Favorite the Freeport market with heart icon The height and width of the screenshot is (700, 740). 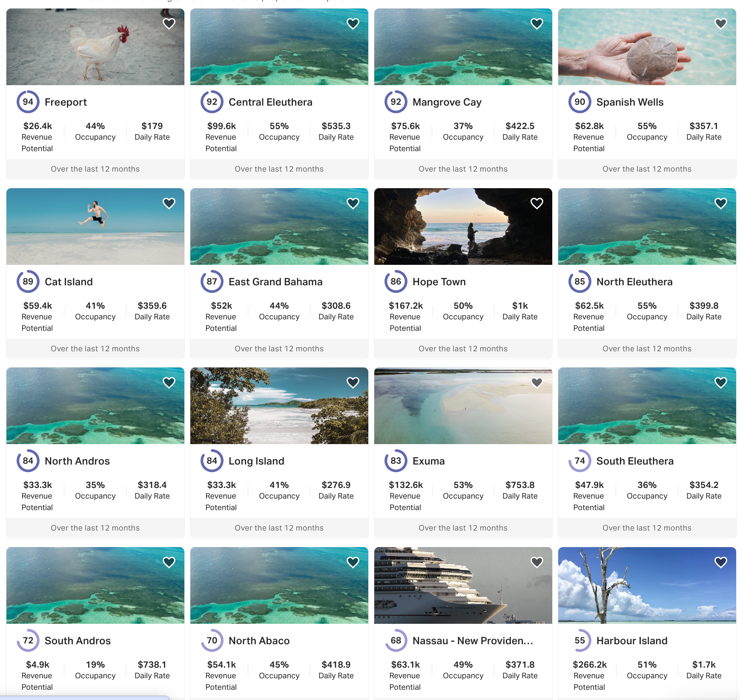(169, 24)
